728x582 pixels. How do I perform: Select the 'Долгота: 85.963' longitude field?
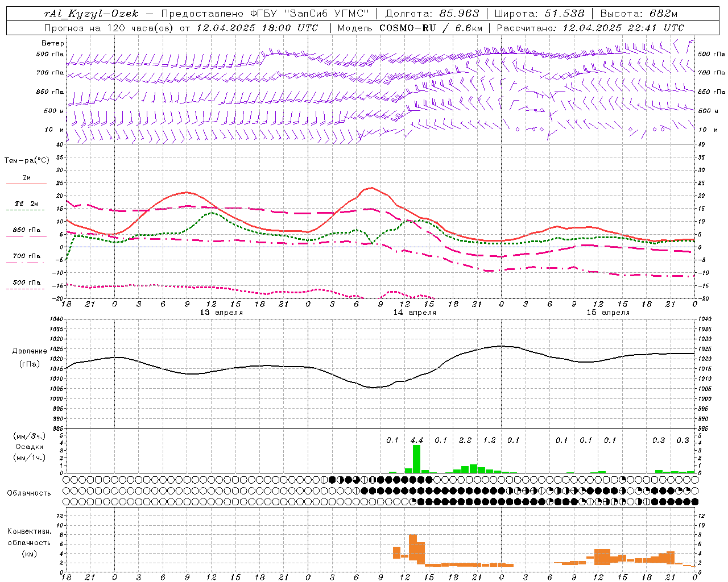tap(432, 14)
